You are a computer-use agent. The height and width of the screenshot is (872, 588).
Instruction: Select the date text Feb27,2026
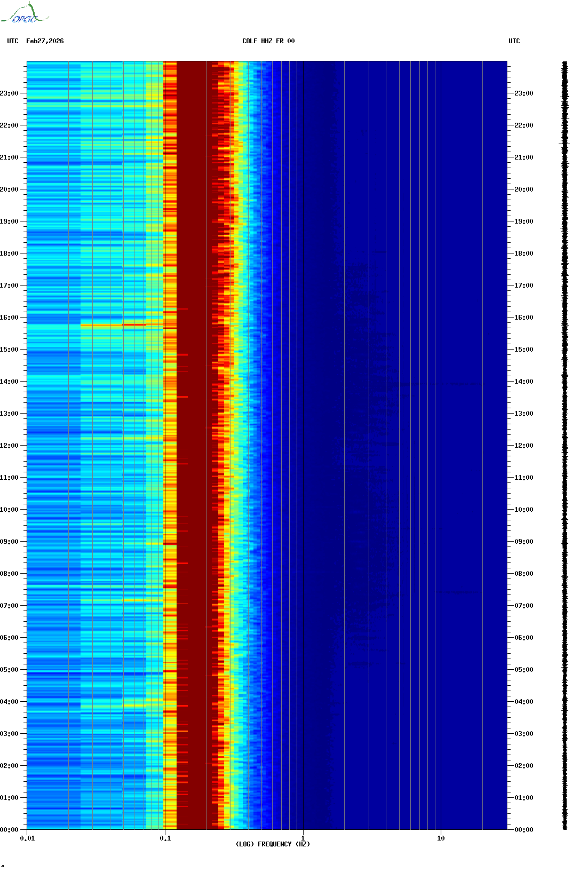(45, 41)
